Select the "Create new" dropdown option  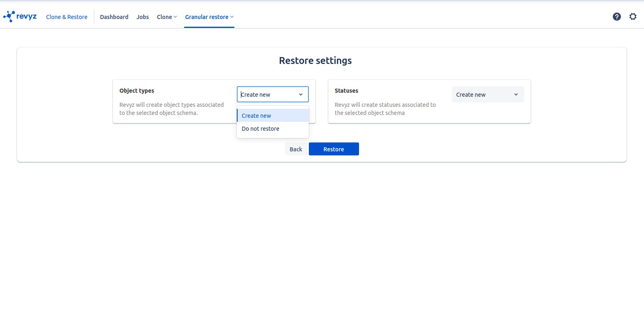point(257,116)
